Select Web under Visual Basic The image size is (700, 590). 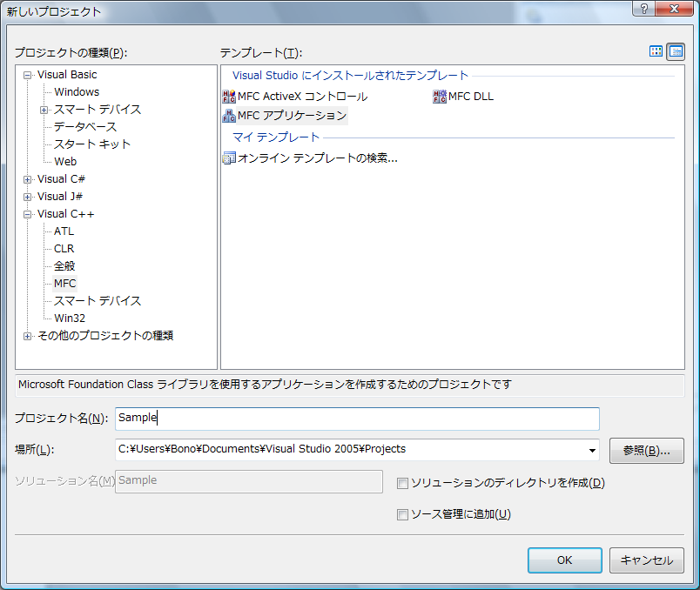[65, 162]
